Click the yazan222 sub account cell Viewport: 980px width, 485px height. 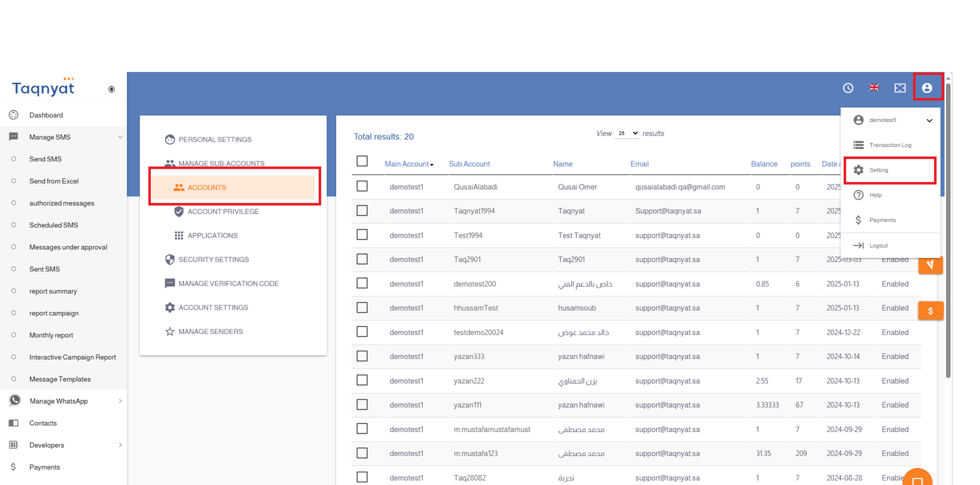point(469,381)
